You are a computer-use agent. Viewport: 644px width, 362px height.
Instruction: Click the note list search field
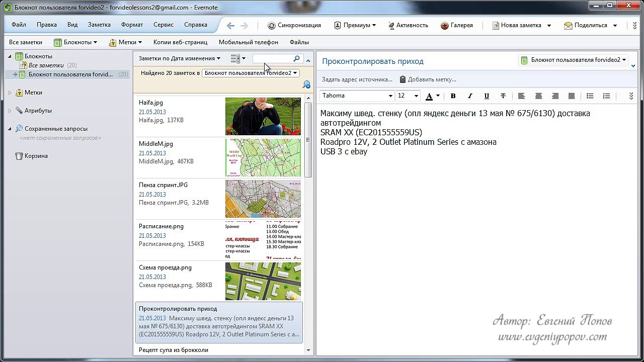pos(272,59)
